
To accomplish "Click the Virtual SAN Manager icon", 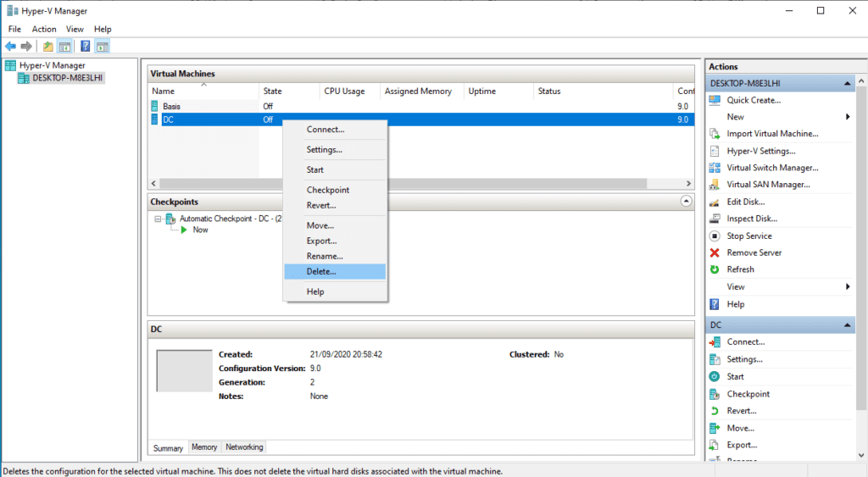I will point(715,185).
